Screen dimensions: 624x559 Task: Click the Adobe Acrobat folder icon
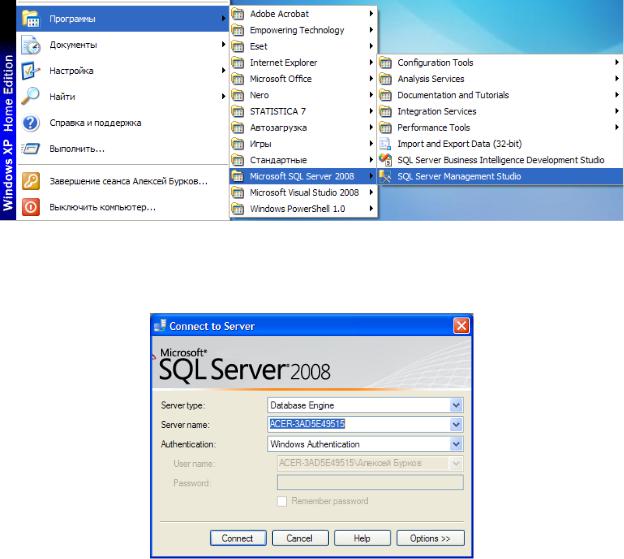[x=238, y=14]
